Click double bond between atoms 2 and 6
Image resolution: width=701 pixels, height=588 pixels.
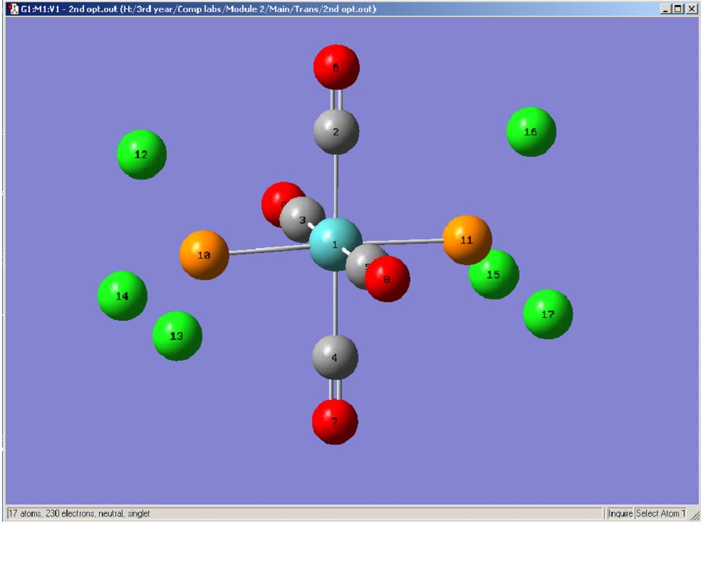pyautogui.click(x=336, y=100)
